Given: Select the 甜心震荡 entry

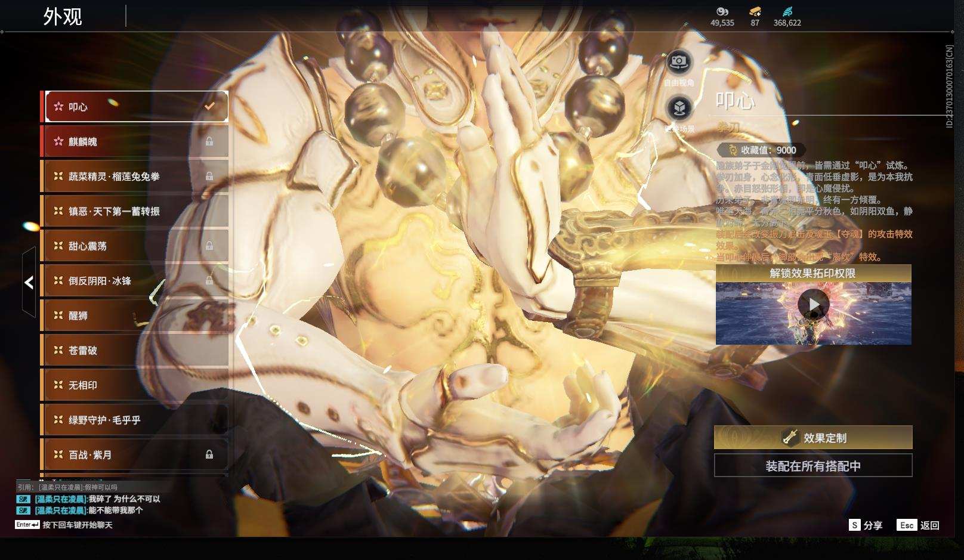Looking at the screenshot, I should 135,246.
